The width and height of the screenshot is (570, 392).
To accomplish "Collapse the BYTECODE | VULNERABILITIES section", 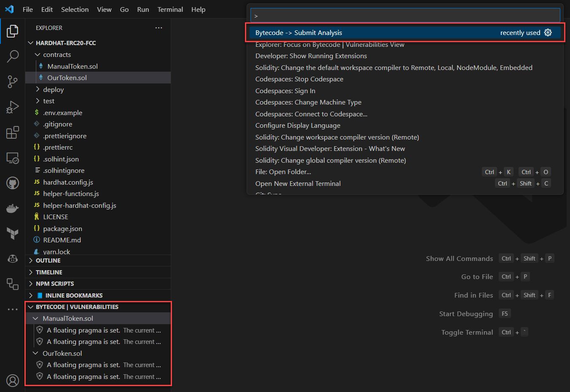I will pyautogui.click(x=30, y=307).
